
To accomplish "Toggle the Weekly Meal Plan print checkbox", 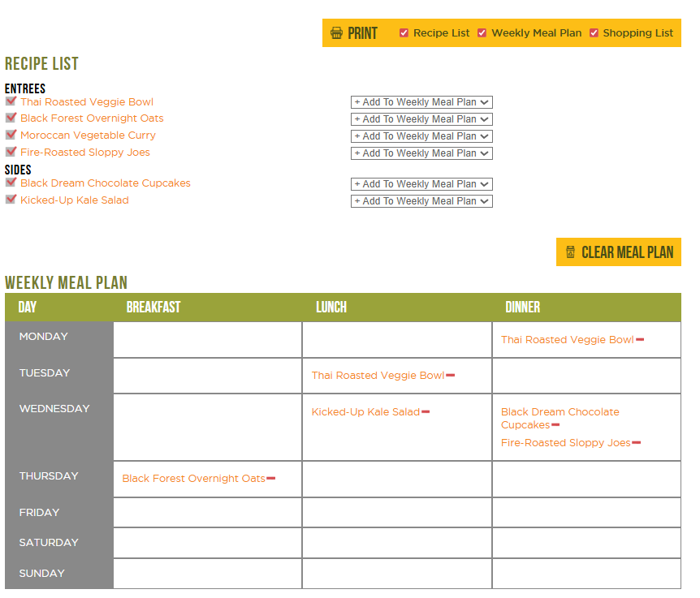I will (482, 33).
